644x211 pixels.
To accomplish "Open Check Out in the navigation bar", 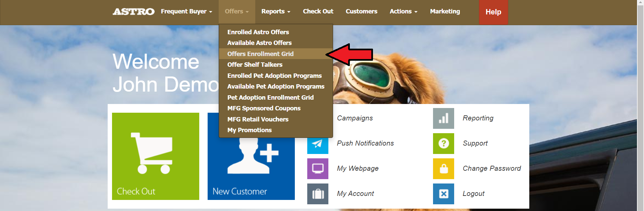I will click(318, 11).
